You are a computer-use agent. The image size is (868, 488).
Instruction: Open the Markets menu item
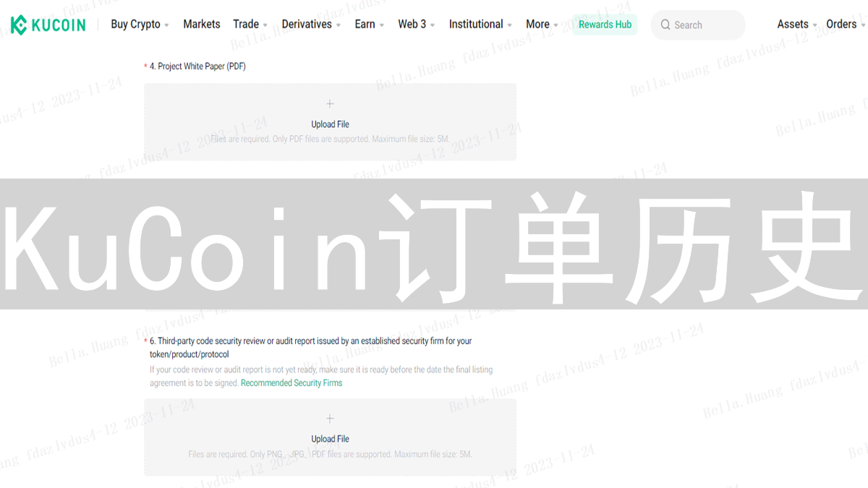click(x=202, y=24)
